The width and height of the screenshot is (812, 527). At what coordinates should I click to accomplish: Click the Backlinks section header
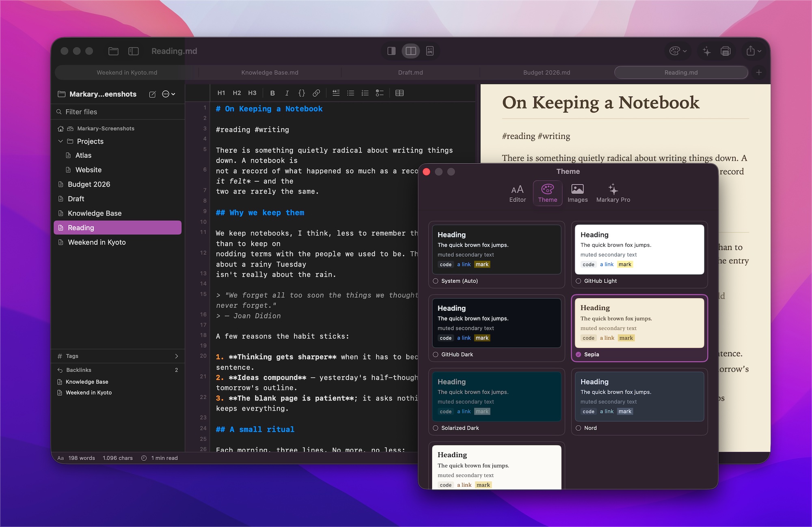(118, 370)
